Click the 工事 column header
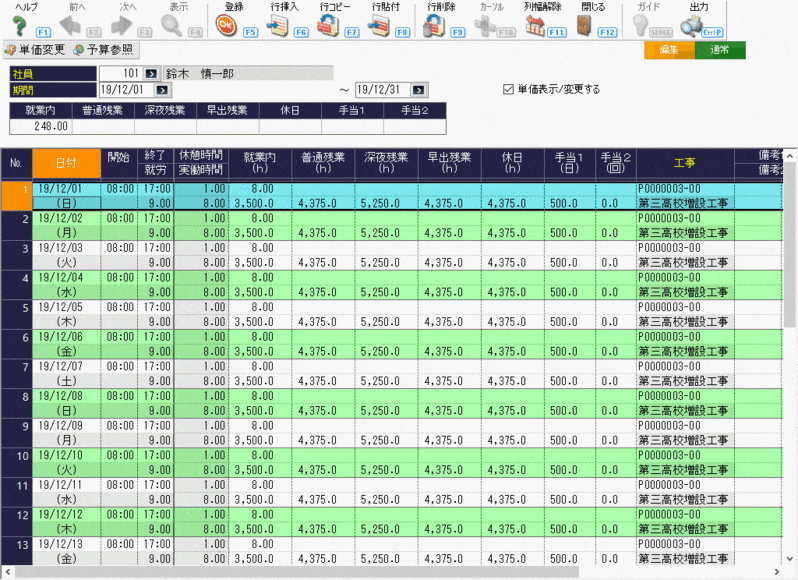The width and height of the screenshot is (798, 580). 685,163
